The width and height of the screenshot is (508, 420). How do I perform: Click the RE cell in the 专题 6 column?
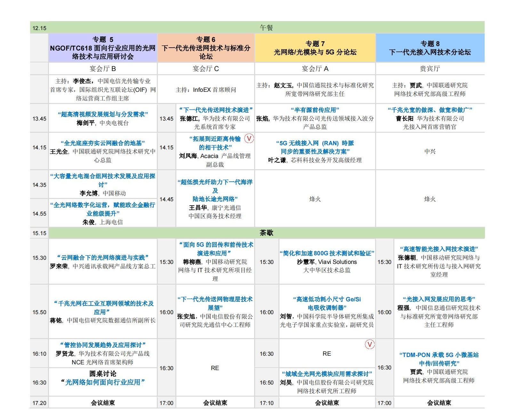click(x=215, y=368)
